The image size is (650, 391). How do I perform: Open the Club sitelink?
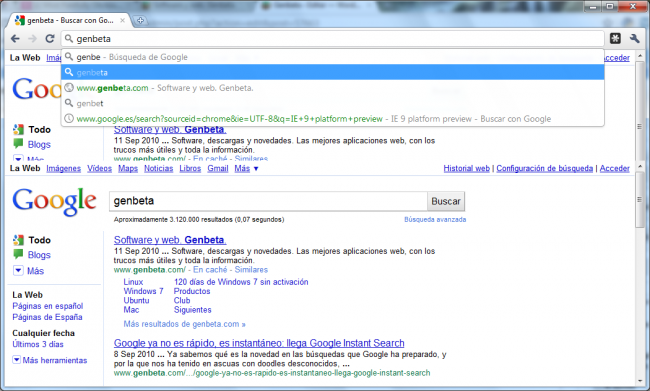tap(182, 300)
